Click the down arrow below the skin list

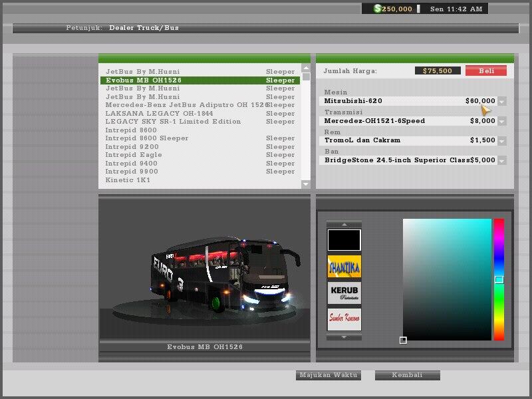343,336
